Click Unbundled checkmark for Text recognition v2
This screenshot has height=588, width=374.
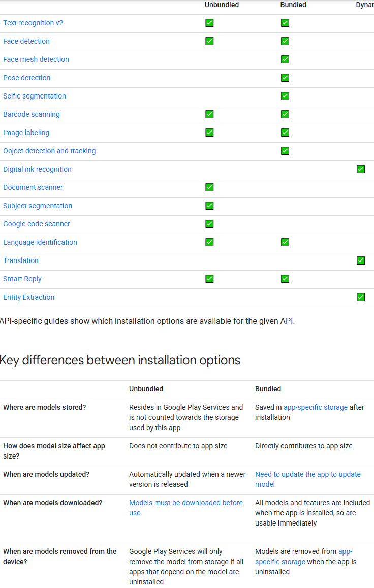pyautogui.click(x=210, y=23)
